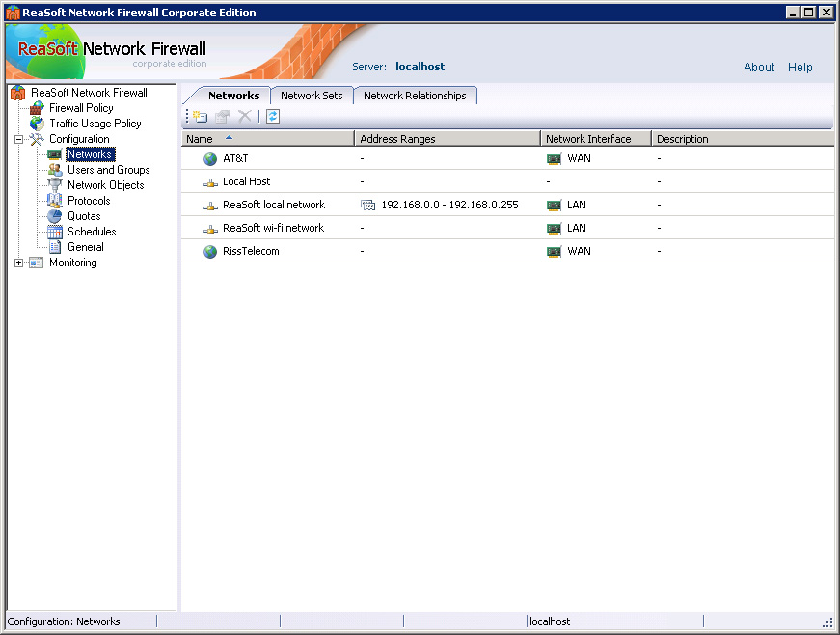The image size is (840, 635).
Task: Click the interface card icon in AT&T row
Action: pyautogui.click(x=554, y=159)
